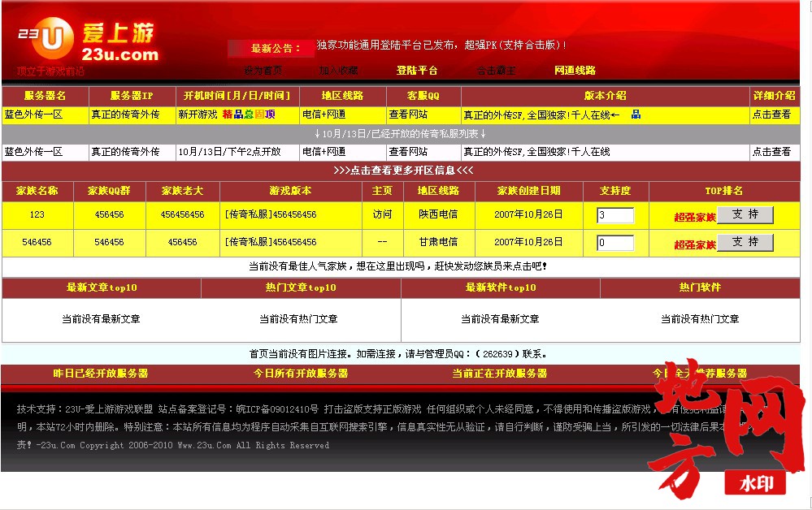The height and width of the screenshot is (510, 812).
Task: Click the 23U 爱上游 site logo
Action: tap(88, 40)
